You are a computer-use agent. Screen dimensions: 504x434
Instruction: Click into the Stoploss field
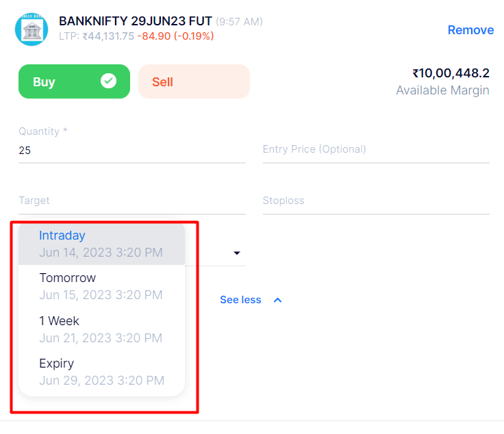[x=375, y=201]
